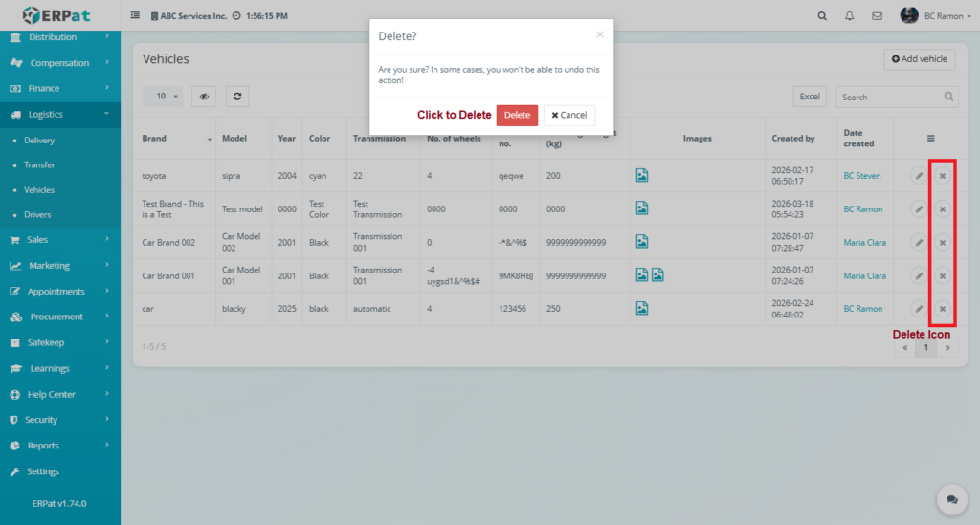Expand the Finance sidebar menu
The height and width of the screenshot is (525, 980).
coord(60,88)
